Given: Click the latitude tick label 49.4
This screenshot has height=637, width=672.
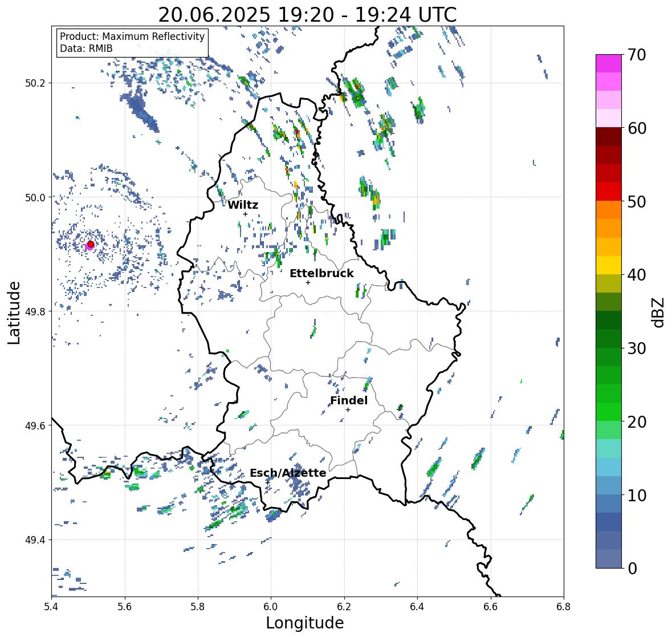Looking at the screenshot, I should pyautogui.click(x=35, y=540).
